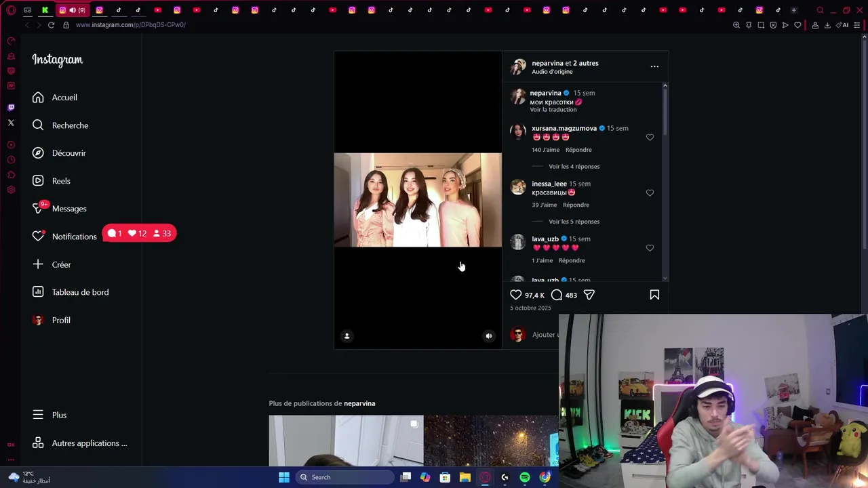Like lava_uzb's hearts comment
This screenshot has width=868, height=488.
coord(650,248)
